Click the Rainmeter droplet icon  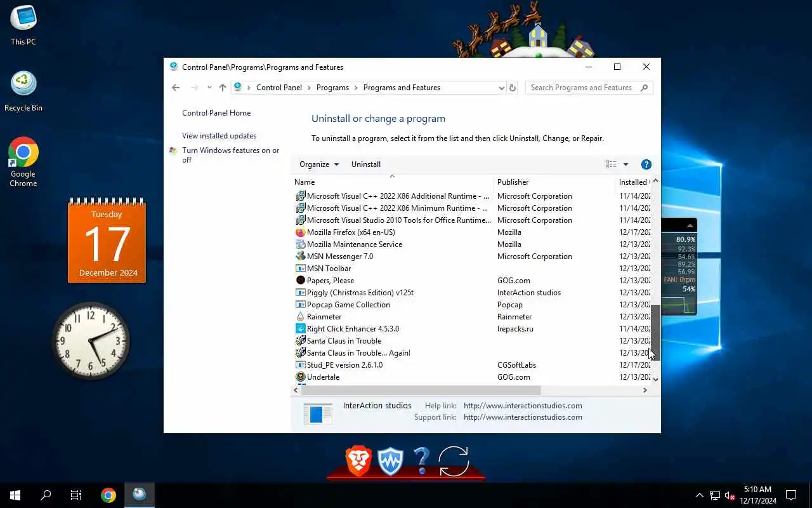[301, 317]
